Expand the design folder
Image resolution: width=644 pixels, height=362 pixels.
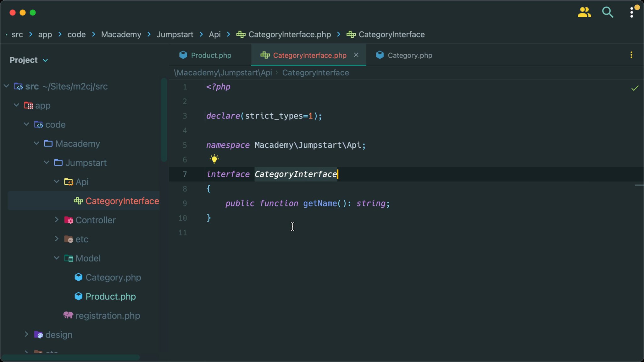[x=26, y=334]
